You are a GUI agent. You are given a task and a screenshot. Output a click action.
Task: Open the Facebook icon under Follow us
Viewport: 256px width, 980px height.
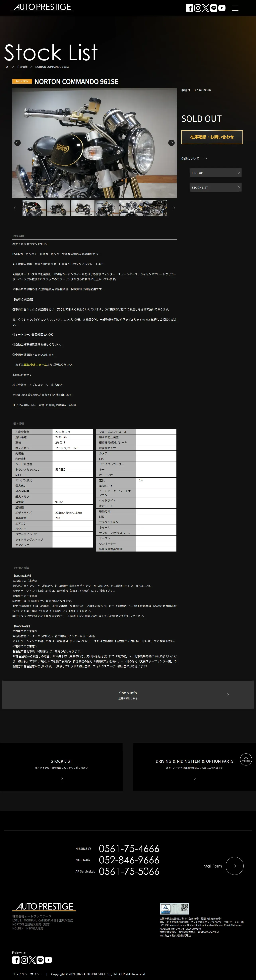(x=16, y=960)
